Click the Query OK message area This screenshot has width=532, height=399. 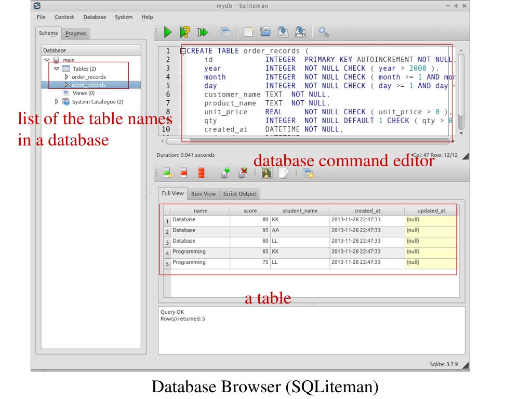click(x=311, y=330)
